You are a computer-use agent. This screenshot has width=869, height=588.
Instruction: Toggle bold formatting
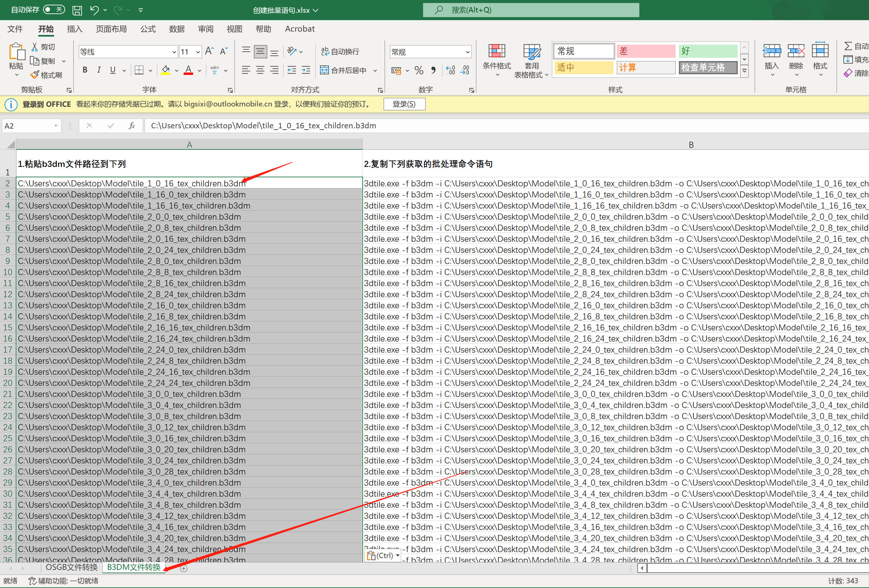tap(85, 70)
